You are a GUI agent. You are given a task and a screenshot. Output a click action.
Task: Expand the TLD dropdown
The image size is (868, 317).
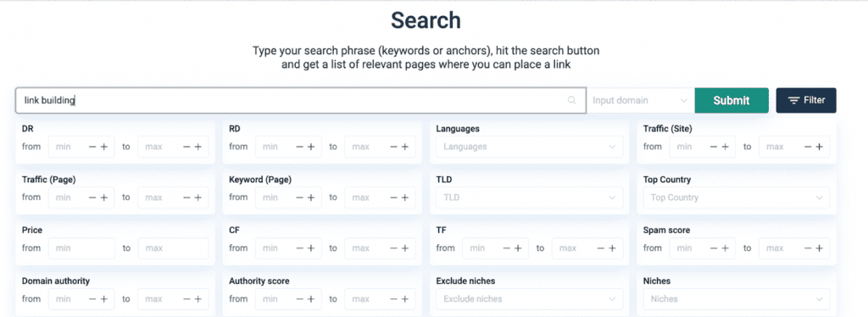click(529, 197)
